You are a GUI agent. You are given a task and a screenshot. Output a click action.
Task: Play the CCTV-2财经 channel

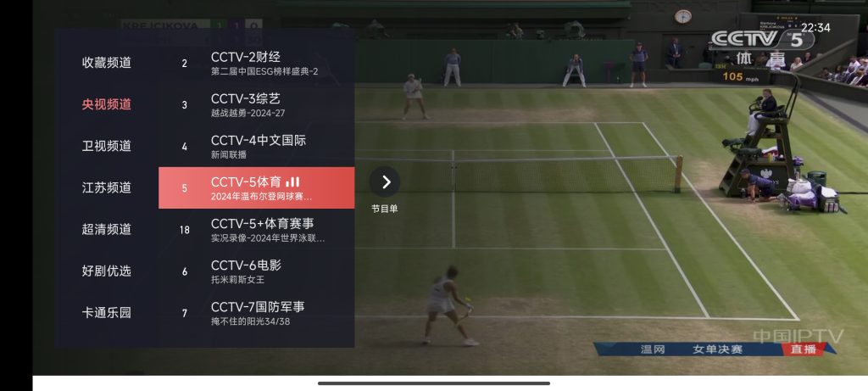pyautogui.click(x=256, y=63)
